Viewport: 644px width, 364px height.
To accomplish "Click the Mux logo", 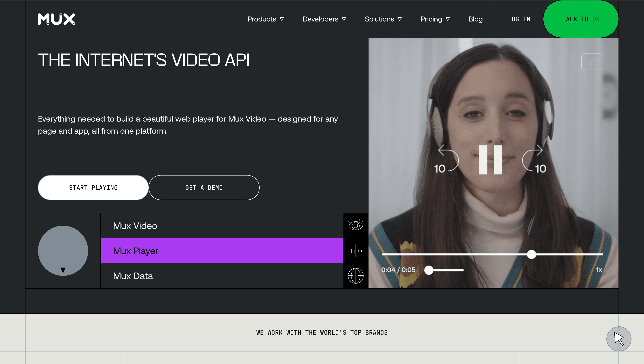I will pos(56,19).
